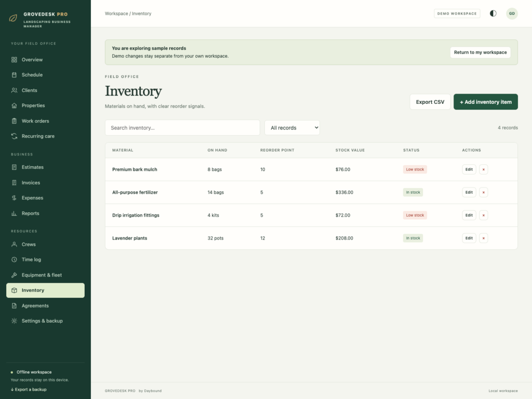The image size is (532, 399).
Task: Focus the Search inventory field
Action: click(182, 128)
